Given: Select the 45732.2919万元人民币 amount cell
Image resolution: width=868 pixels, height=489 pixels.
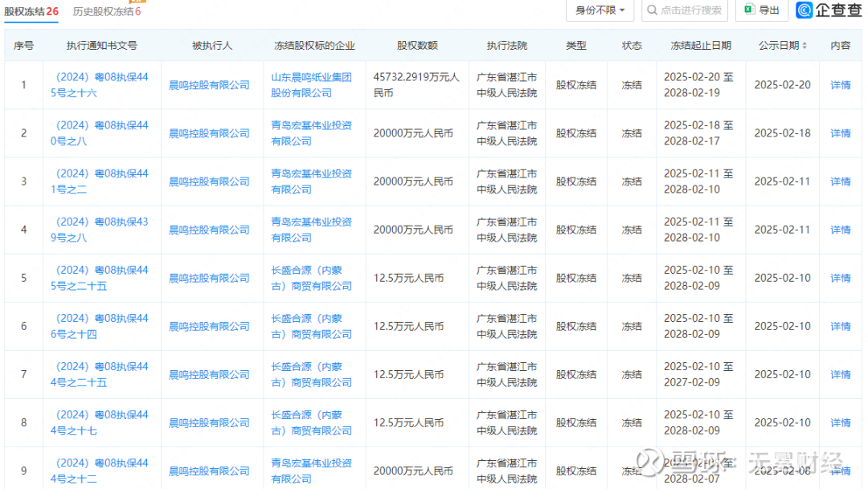Looking at the screenshot, I should (416, 84).
